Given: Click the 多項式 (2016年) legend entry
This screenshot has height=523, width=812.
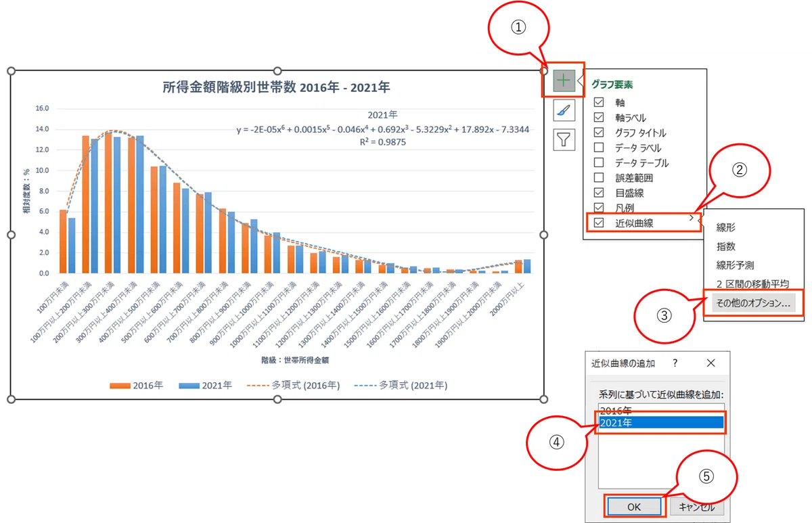Looking at the screenshot, I should [x=293, y=385].
